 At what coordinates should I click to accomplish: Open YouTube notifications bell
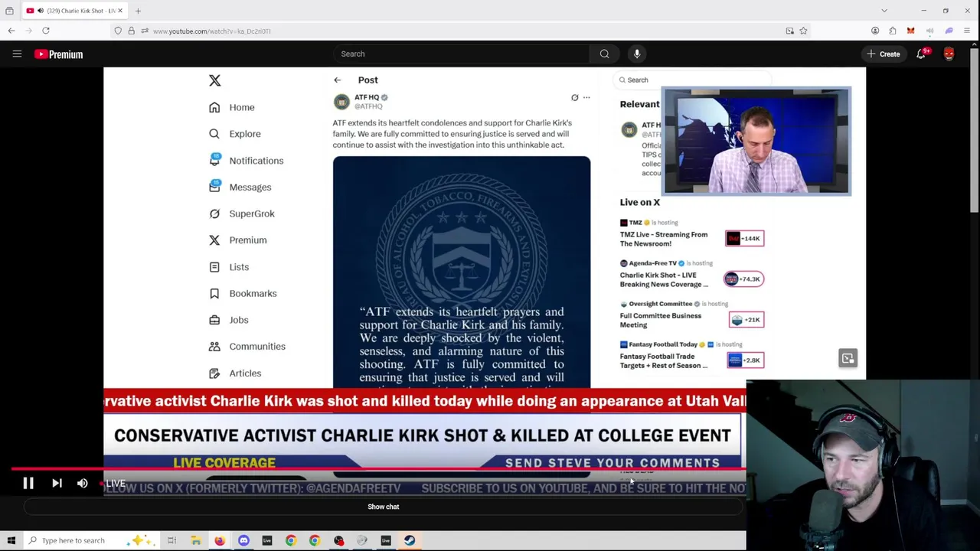[922, 54]
